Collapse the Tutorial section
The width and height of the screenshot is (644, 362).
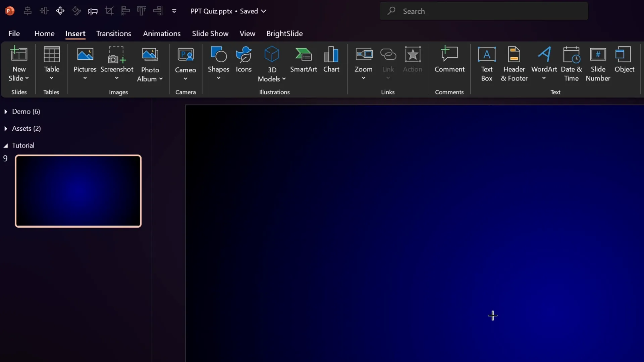(6, 145)
